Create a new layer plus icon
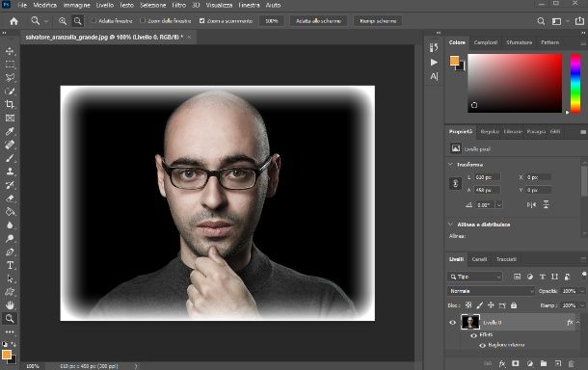This screenshot has width=588, height=370. point(558,363)
